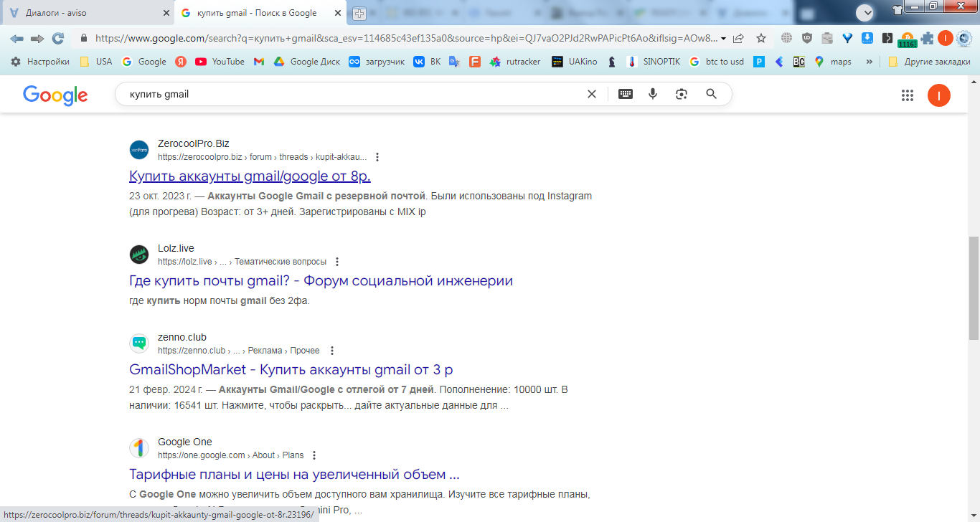Open the blue P bookmark icon
Image resolution: width=980 pixels, height=522 pixels.
(759, 62)
